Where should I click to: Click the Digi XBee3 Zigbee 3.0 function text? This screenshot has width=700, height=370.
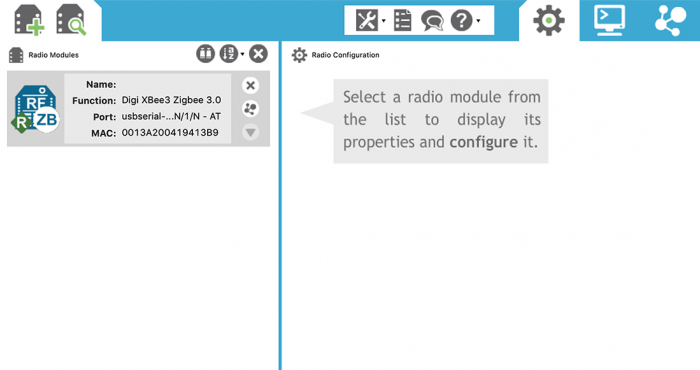(x=171, y=100)
